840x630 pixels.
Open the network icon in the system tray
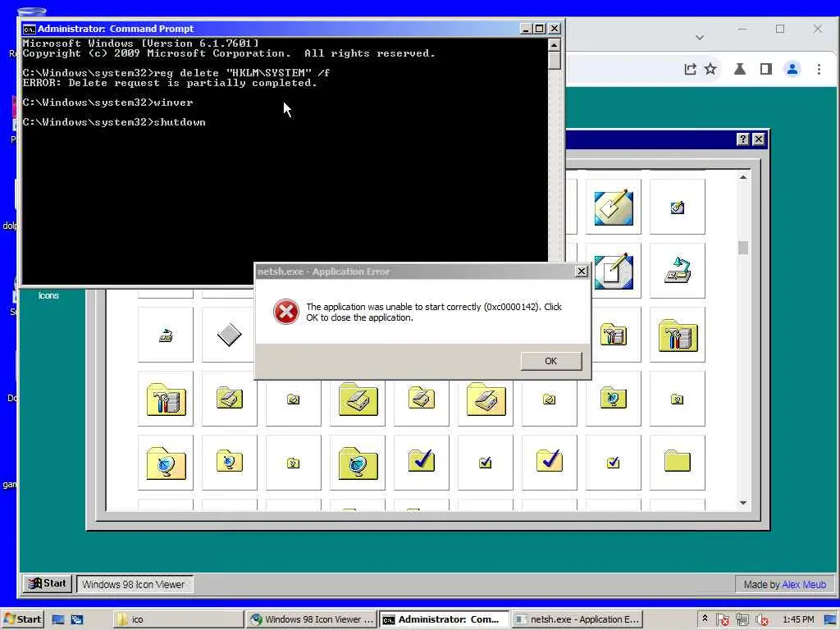742,619
